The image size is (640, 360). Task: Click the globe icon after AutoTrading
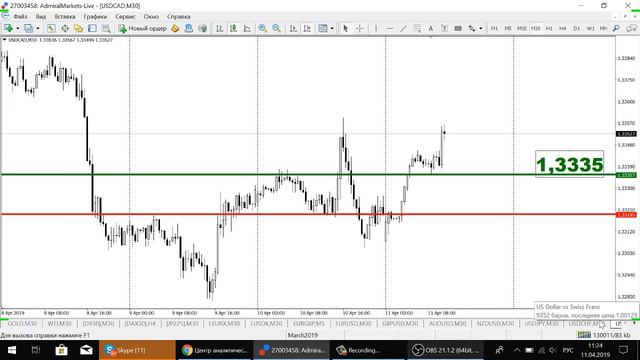click(x=202, y=28)
